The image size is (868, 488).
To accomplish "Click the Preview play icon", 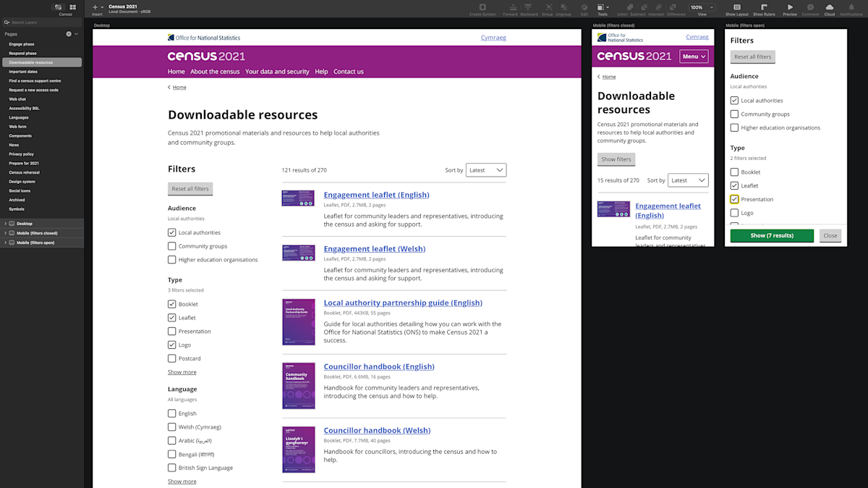I will [790, 7].
